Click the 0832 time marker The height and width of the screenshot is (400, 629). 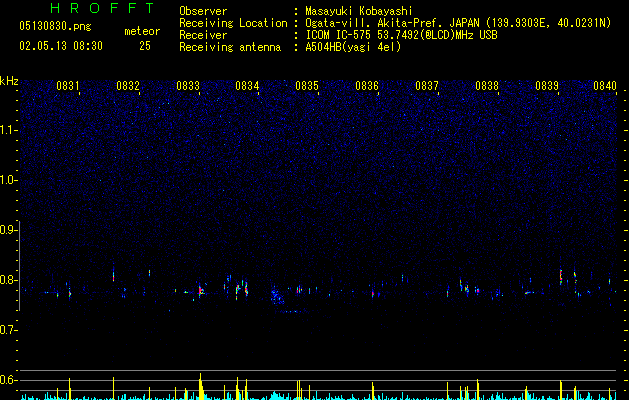click(x=128, y=86)
